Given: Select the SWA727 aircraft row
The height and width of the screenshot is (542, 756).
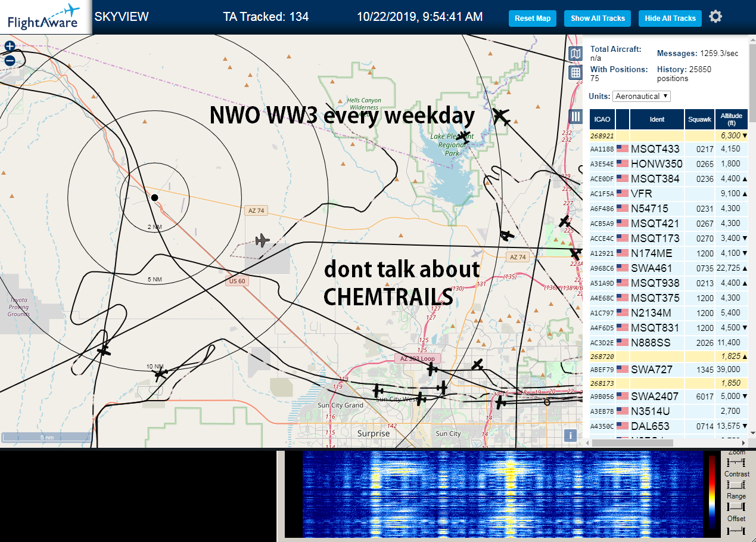Looking at the screenshot, I should tap(668, 370).
